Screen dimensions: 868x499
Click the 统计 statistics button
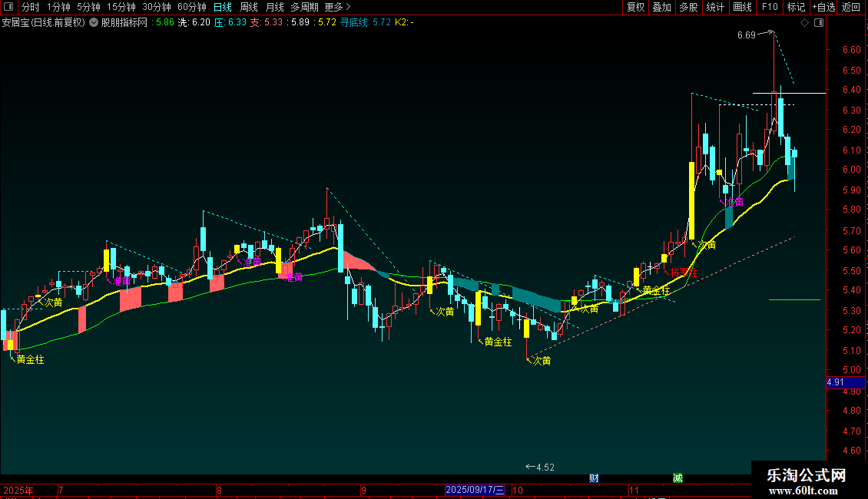(715, 7)
